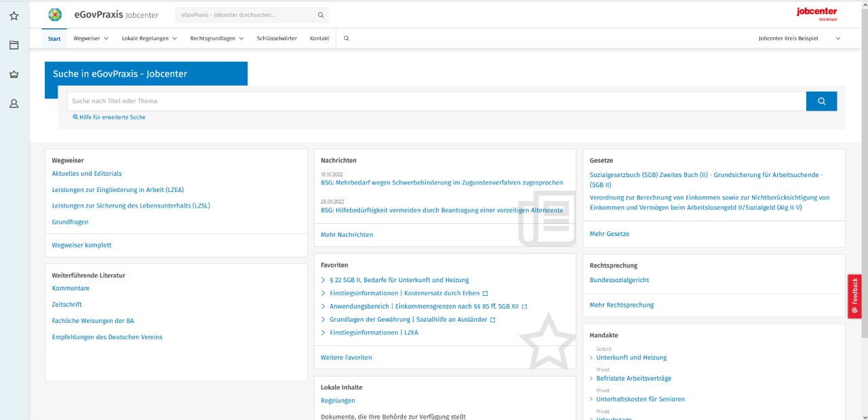Expand the Lokale Regelungen dropdown
The width and height of the screenshot is (868, 420).
coord(149,39)
